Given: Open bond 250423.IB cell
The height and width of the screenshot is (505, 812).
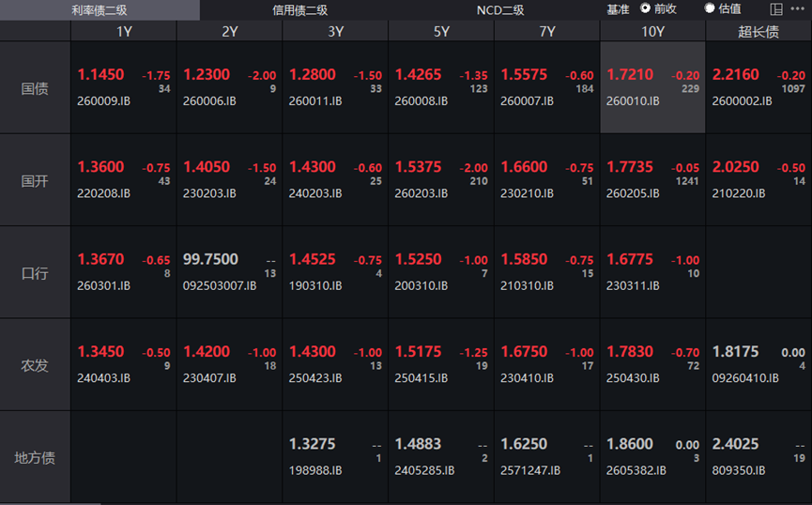Looking at the screenshot, I should pos(335,364).
